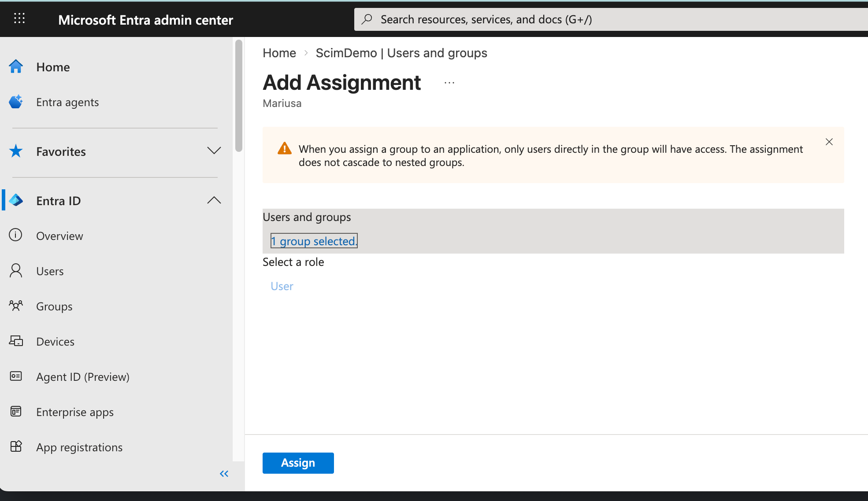Dismiss the nested groups warning banner
868x501 pixels.
(829, 142)
